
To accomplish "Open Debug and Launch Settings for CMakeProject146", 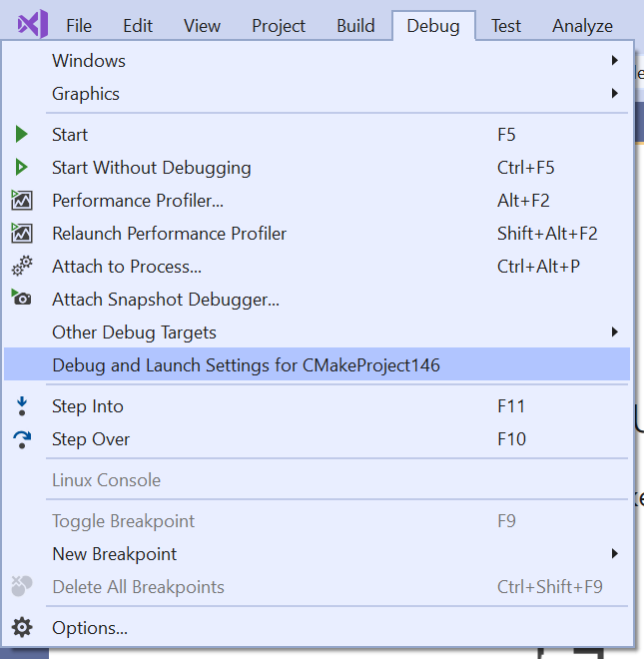I will point(317,364).
